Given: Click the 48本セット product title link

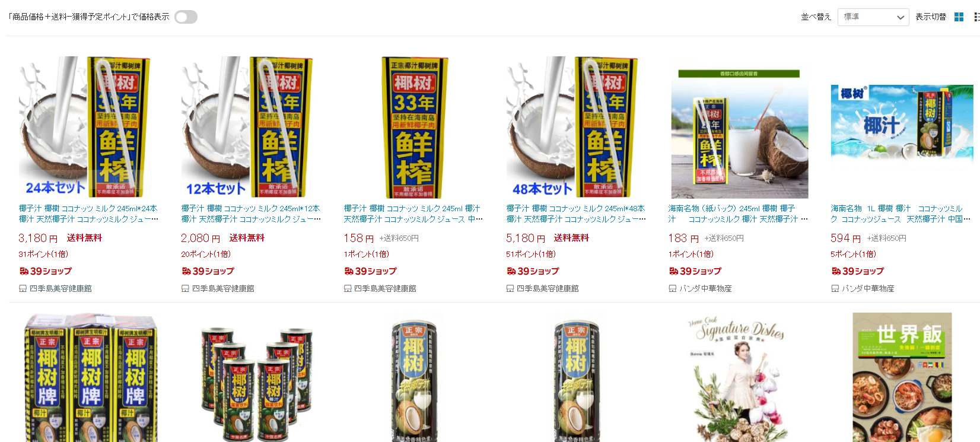Looking at the screenshot, I should [x=575, y=214].
